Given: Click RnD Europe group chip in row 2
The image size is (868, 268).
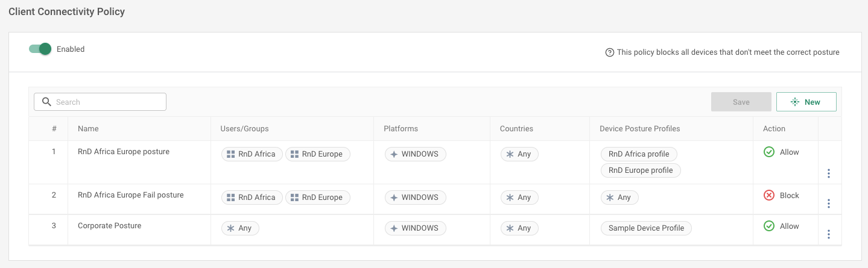Looking at the screenshot, I should pyautogui.click(x=318, y=197).
